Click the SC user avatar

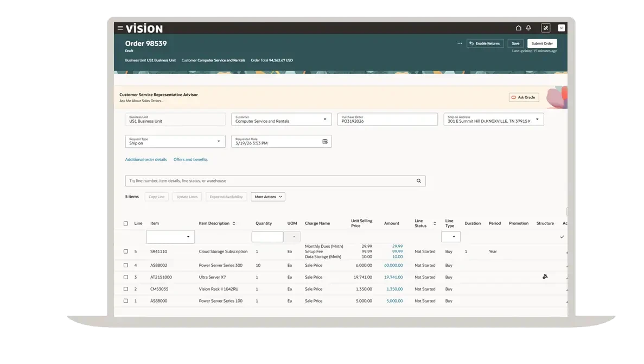click(x=561, y=28)
